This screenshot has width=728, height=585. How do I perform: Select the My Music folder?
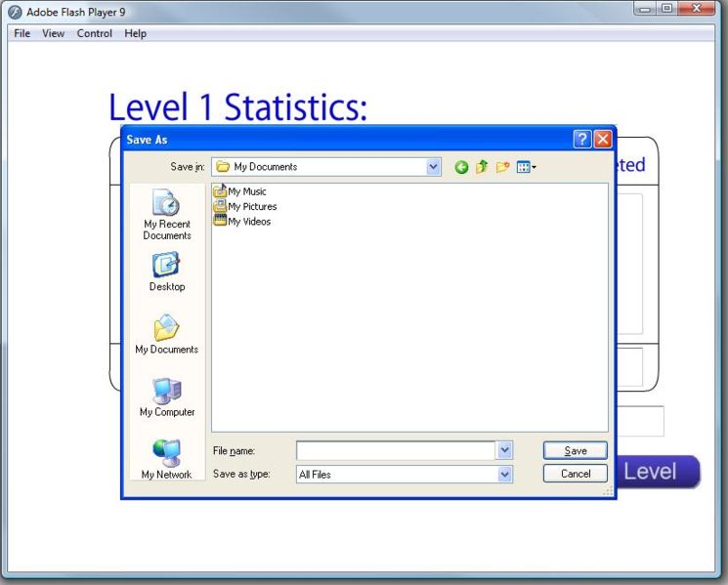point(239,191)
